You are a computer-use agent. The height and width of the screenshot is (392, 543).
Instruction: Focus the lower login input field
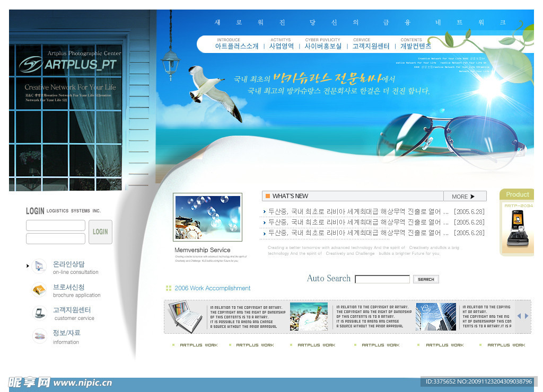pyautogui.click(x=55, y=238)
